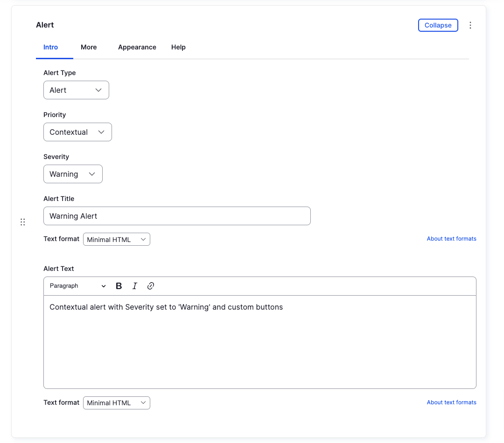Open the three-dot options menu

[x=470, y=25]
